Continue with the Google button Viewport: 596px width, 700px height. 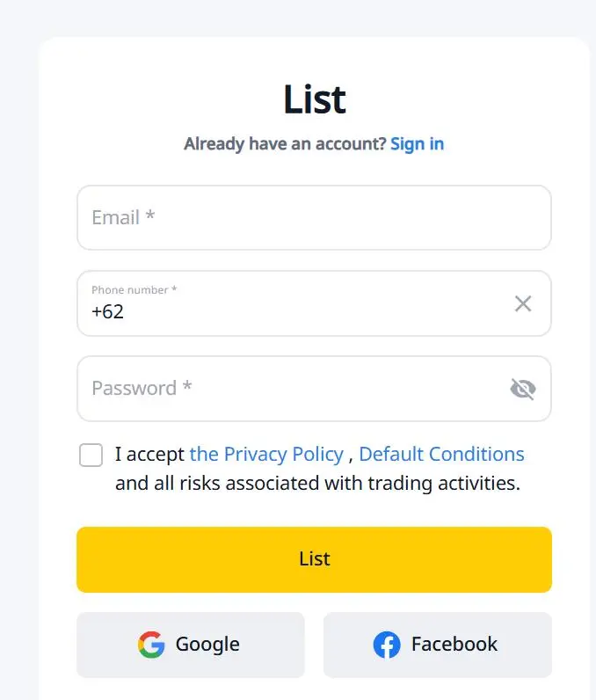[191, 645]
